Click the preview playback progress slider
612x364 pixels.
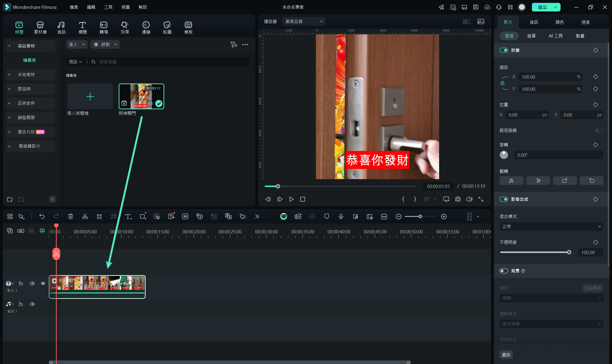pyautogui.click(x=340, y=186)
